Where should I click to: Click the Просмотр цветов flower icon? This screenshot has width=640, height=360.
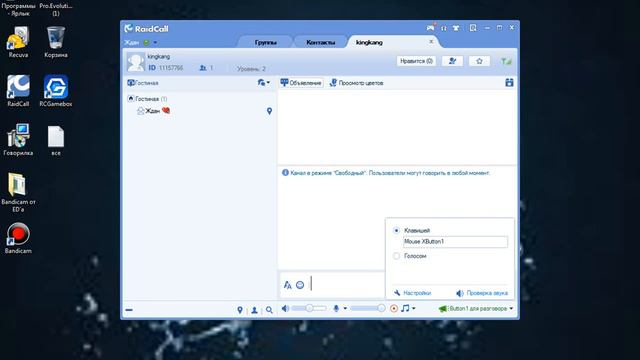tap(333, 83)
